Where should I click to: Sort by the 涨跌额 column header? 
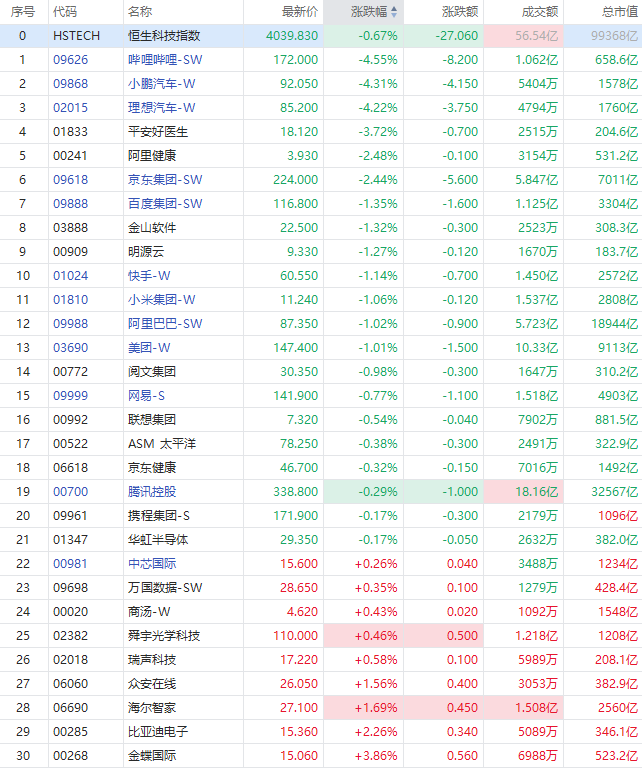460,12
